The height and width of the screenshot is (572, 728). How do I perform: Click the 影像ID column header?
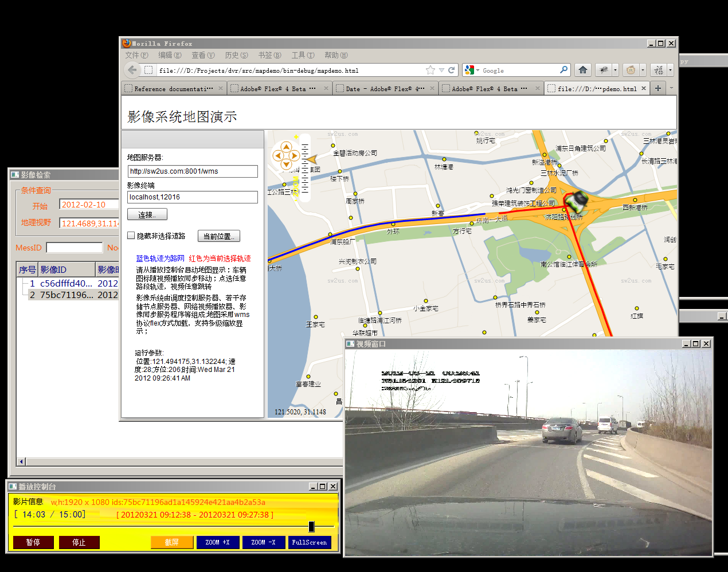click(66, 269)
